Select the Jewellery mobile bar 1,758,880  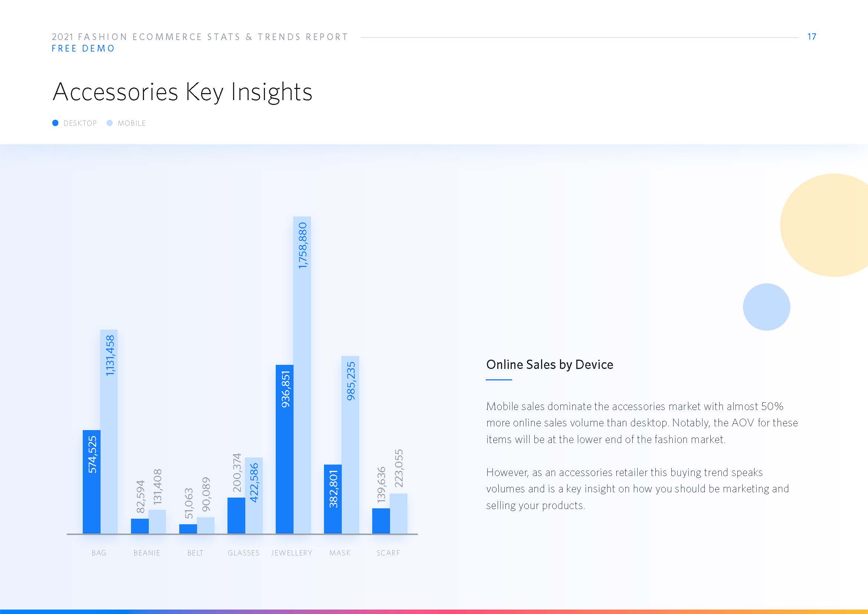tap(302, 374)
